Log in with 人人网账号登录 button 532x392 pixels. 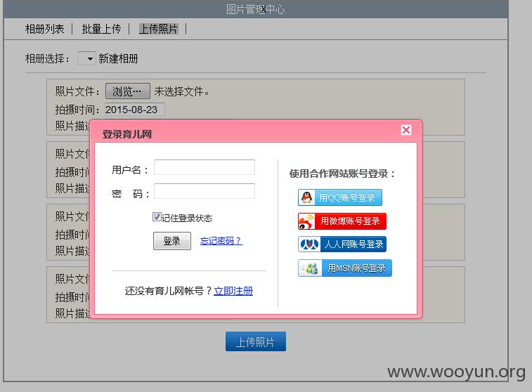(342, 244)
